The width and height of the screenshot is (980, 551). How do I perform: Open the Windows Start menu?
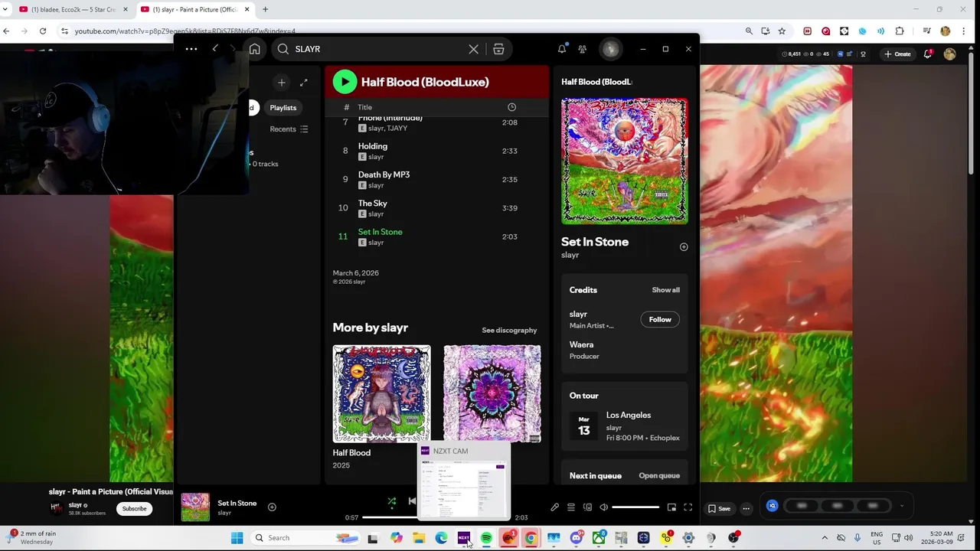(x=237, y=538)
